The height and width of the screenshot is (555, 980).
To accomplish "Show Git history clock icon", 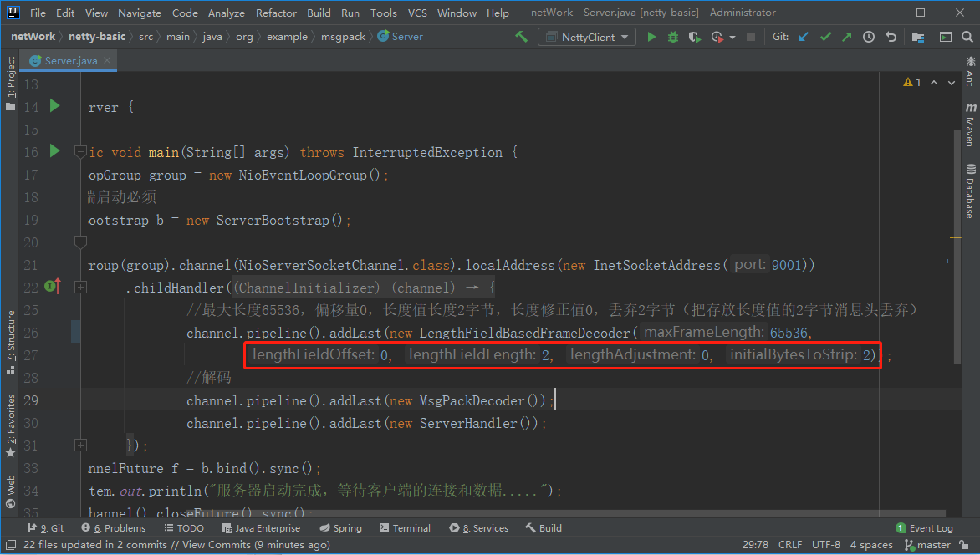I will click(x=869, y=37).
